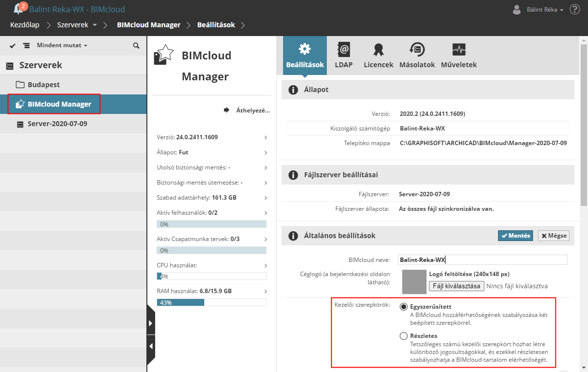588x372 pixels.
Task: Open the help question mark icon
Action: pyautogui.click(x=574, y=9)
